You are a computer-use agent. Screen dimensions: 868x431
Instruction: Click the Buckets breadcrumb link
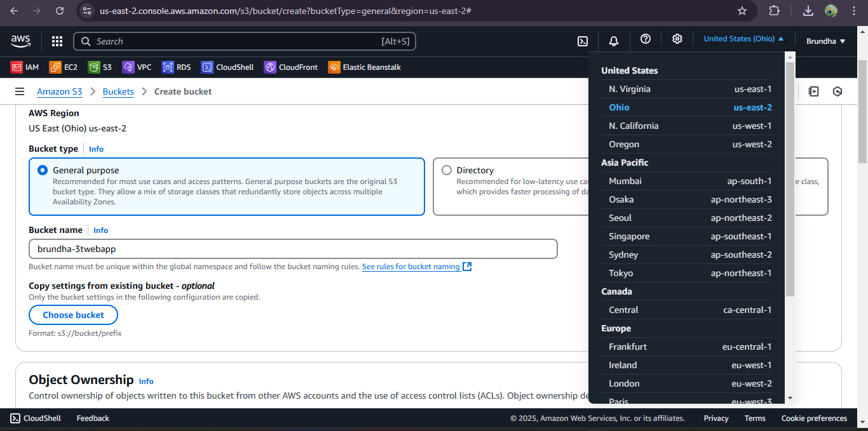(118, 91)
